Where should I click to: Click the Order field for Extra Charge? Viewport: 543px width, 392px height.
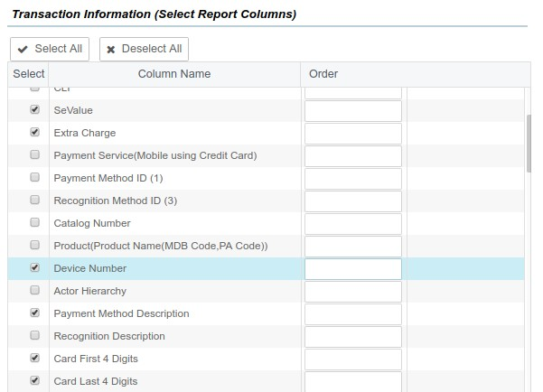(353, 134)
